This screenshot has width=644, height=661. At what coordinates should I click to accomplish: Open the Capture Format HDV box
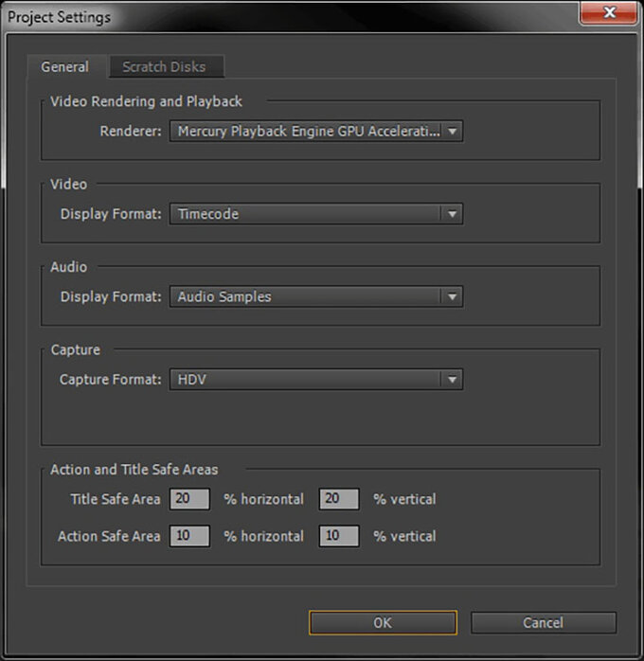click(306, 380)
